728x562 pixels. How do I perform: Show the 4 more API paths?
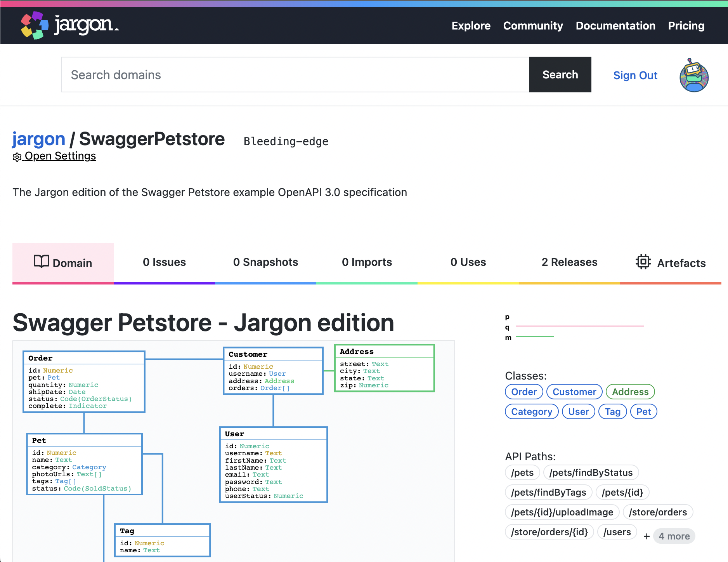click(x=674, y=536)
